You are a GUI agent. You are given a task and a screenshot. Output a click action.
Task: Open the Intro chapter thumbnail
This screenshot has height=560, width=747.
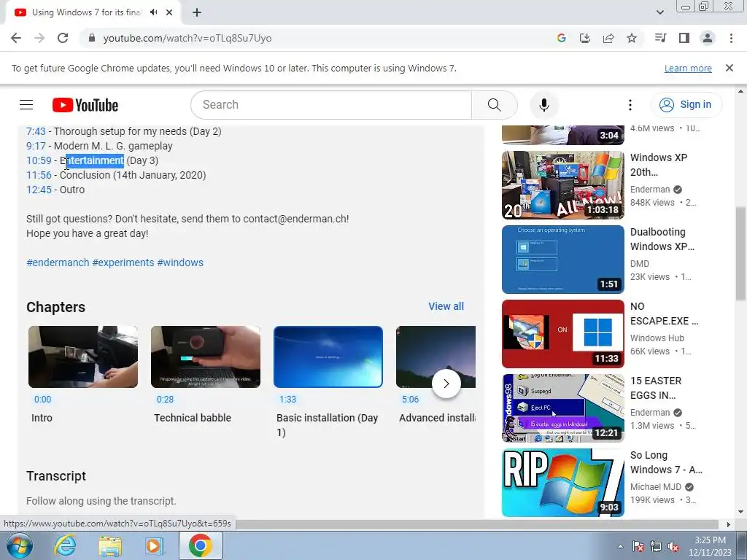[x=83, y=357]
